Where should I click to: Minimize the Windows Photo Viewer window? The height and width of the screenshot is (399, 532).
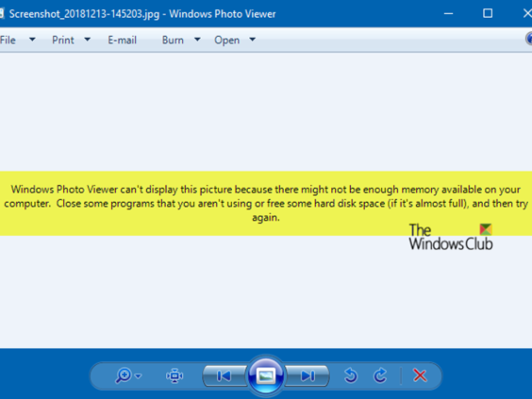(x=449, y=13)
